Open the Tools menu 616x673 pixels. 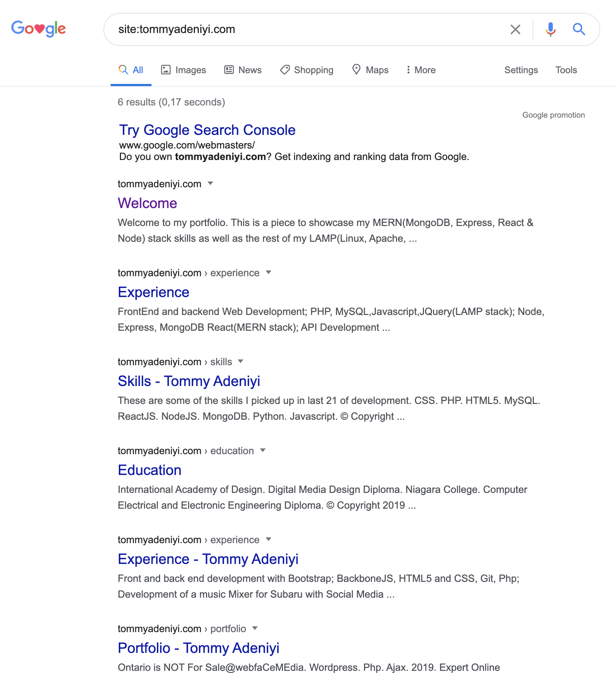566,70
